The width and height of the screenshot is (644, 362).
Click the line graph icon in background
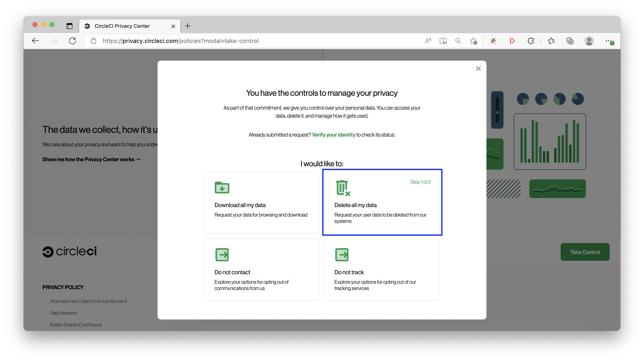[x=558, y=189]
